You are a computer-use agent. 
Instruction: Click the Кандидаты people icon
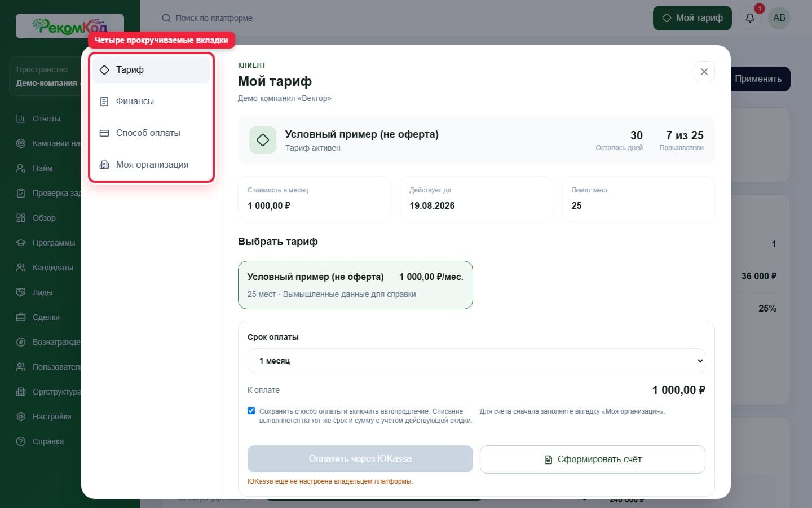coord(21,268)
